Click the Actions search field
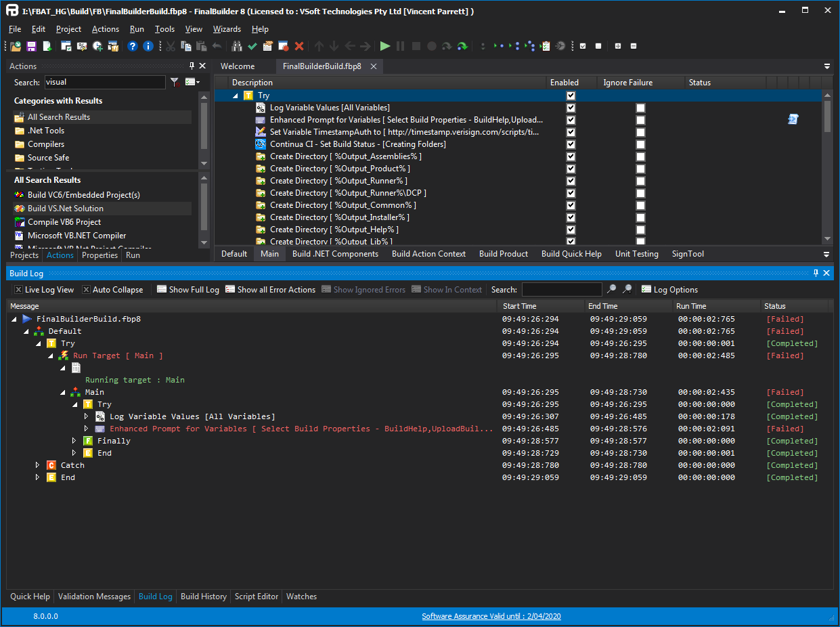 [105, 82]
